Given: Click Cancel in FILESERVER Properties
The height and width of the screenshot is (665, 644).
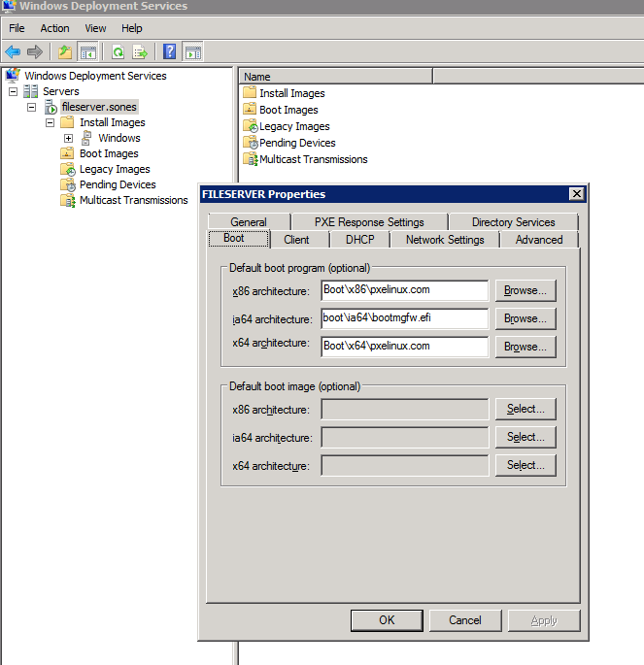Looking at the screenshot, I should tap(465, 620).
